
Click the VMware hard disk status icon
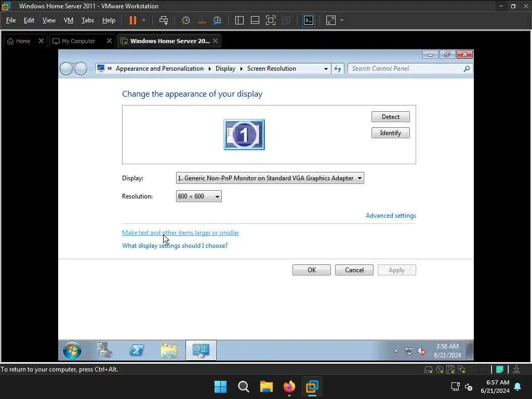point(428,369)
